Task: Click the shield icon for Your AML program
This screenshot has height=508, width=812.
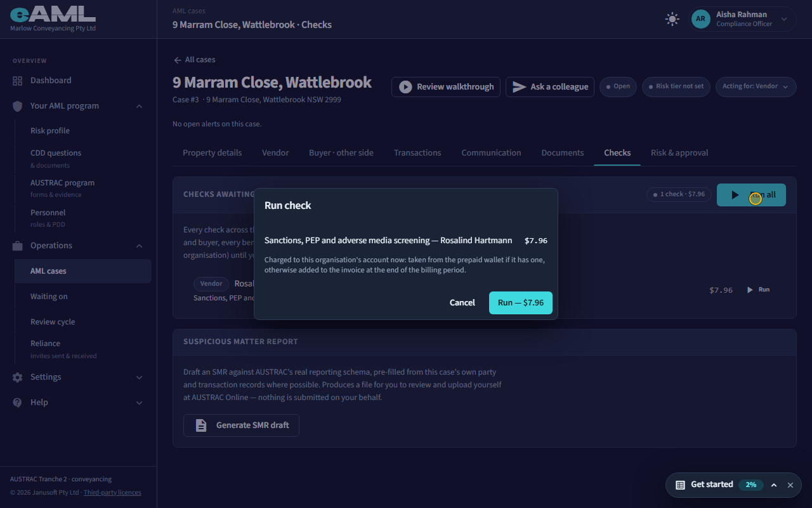Action: (18, 106)
